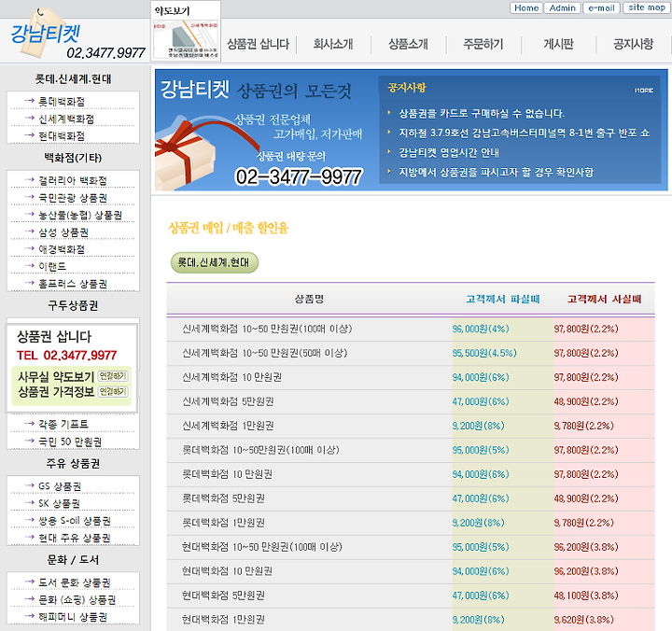Click the 고객께서 사실때 column header

click(x=604, y=300)
